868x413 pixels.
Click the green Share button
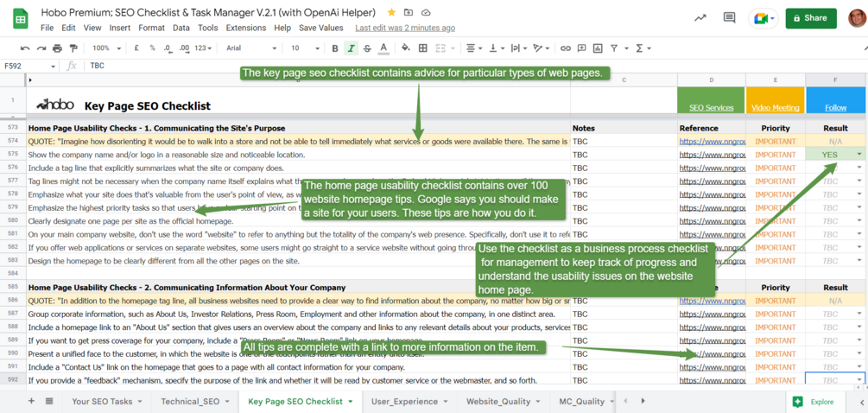tap(810, 18)
